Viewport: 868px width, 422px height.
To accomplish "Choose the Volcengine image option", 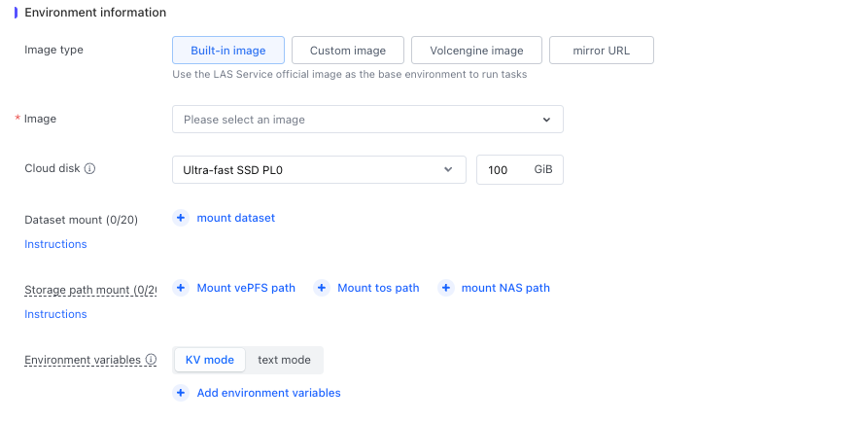I will click(x=476, y=51).
